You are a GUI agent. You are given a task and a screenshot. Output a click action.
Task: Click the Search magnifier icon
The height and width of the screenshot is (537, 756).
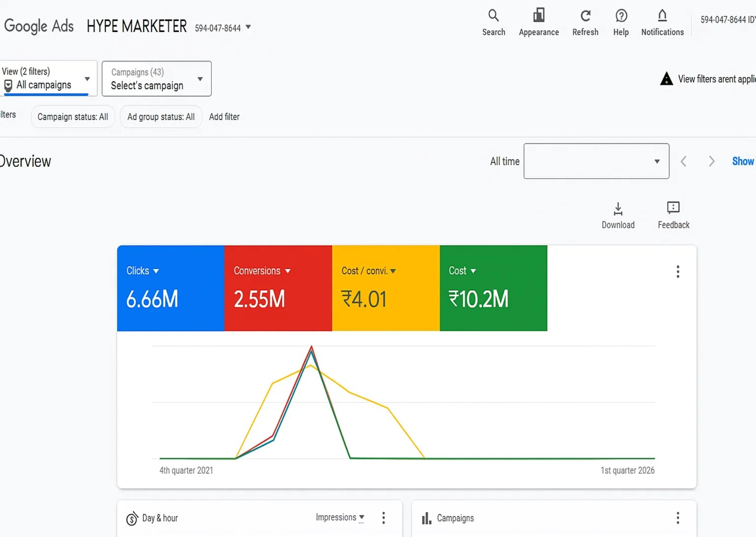point(493,16)
